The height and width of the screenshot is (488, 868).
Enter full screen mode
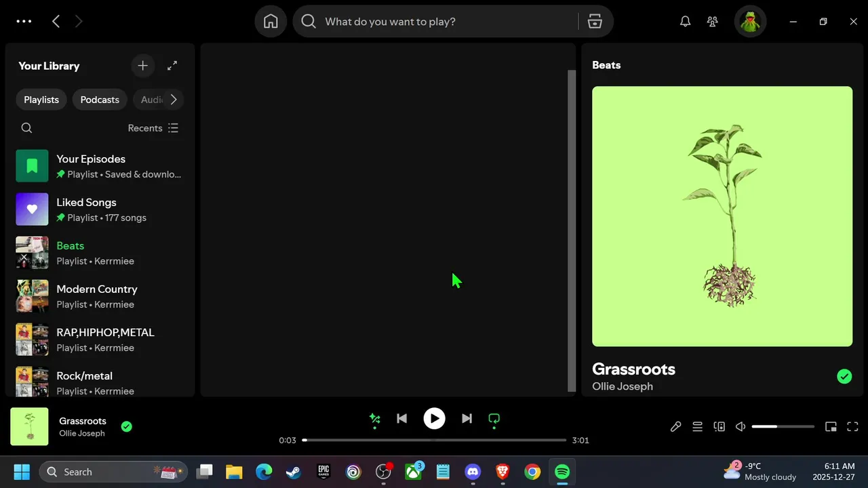coord(854,426)
